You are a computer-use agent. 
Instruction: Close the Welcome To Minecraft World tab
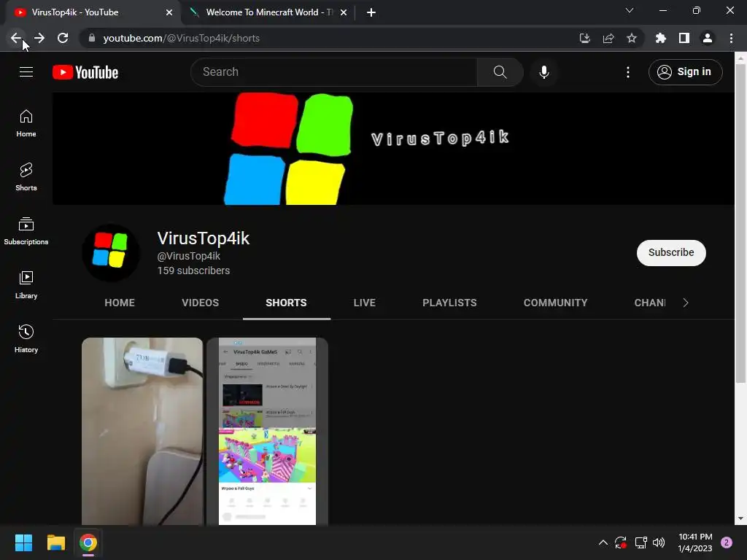pyautogui.click(x=344, y=12)
